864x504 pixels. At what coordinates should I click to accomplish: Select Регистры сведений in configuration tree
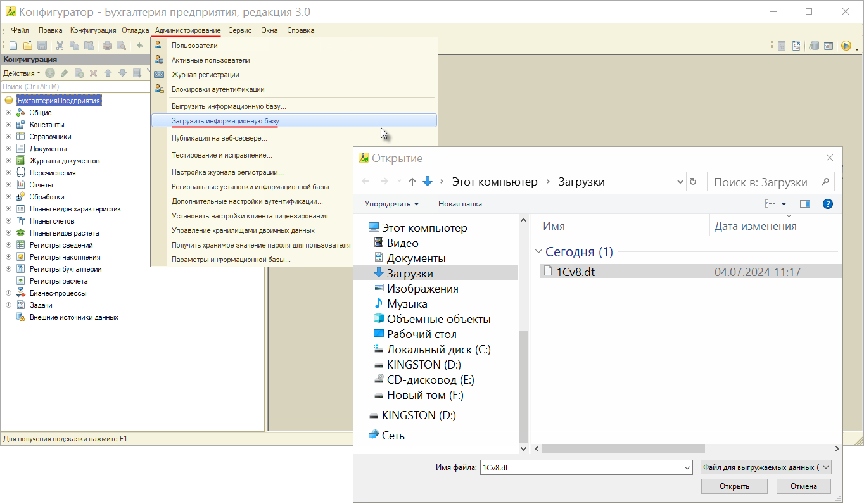[x=61, y=245]
